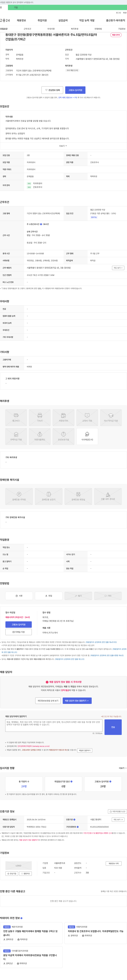The height and width of the screenshot is (980, 127).
Task: Switch to the 우대사항 section tab
Action: 51,29
